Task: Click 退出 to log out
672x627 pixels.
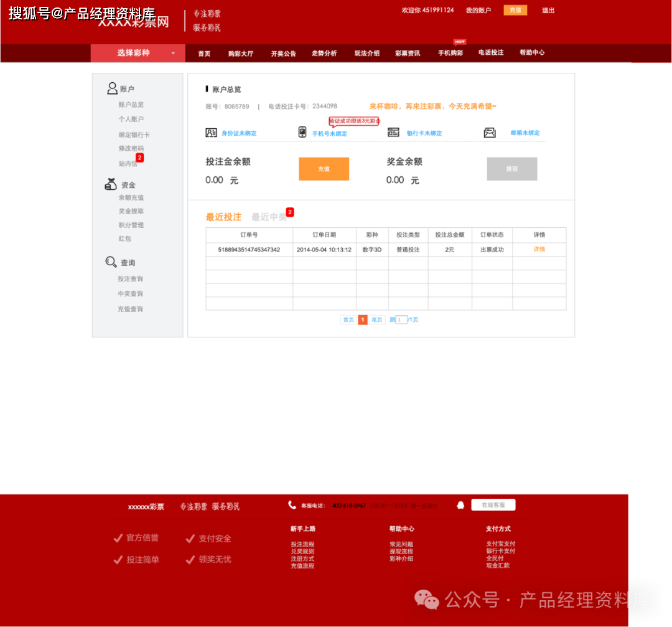Action: 548,10
